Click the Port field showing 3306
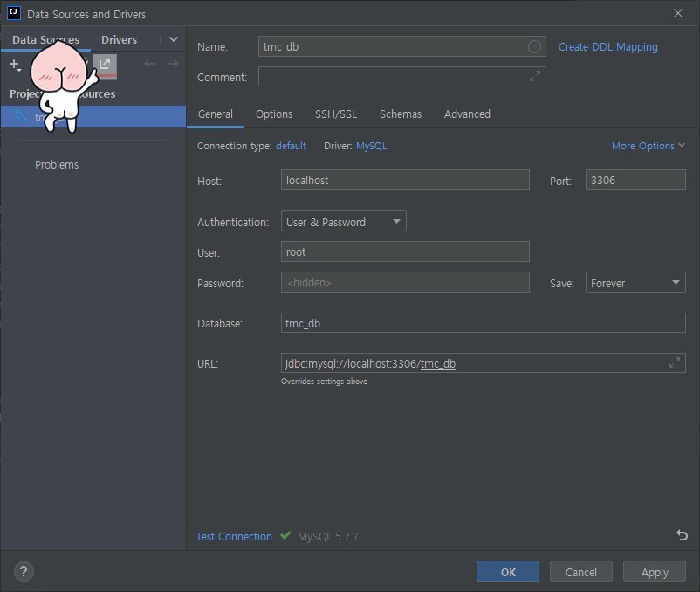700x592 pixels. tap(635, 180)
